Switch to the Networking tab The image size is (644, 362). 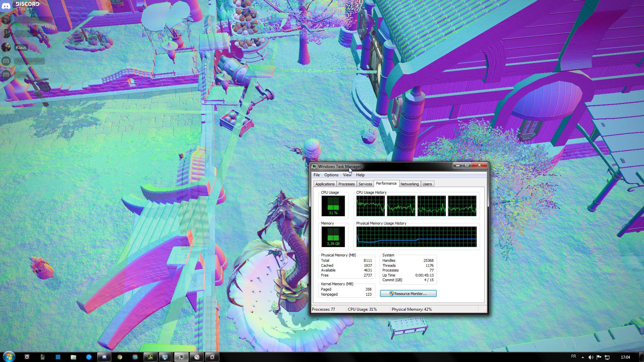409,184
